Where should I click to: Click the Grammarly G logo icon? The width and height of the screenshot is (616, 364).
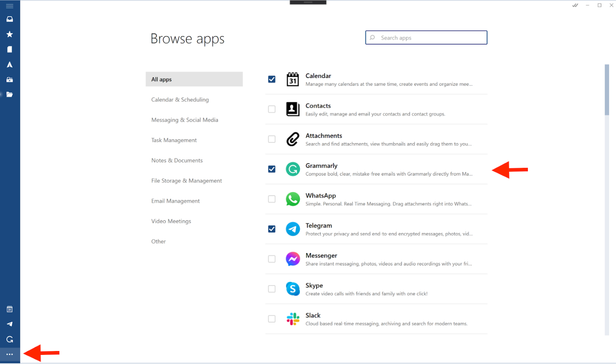pyautogui.click(x=293, y=169)
